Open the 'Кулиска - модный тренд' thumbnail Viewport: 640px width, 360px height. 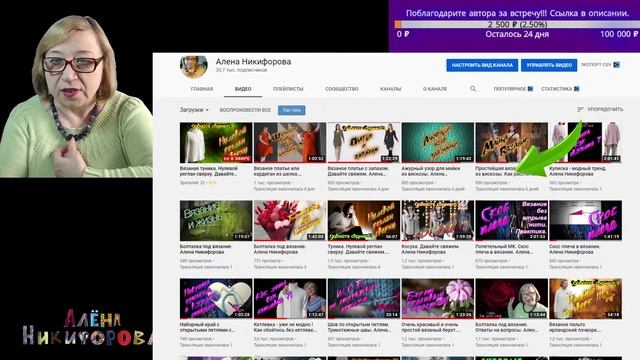[586, 142]
